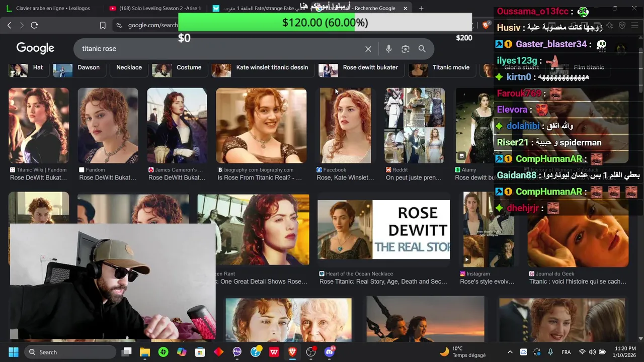Submit search with the magnifier icon

[x=422, y=49]
